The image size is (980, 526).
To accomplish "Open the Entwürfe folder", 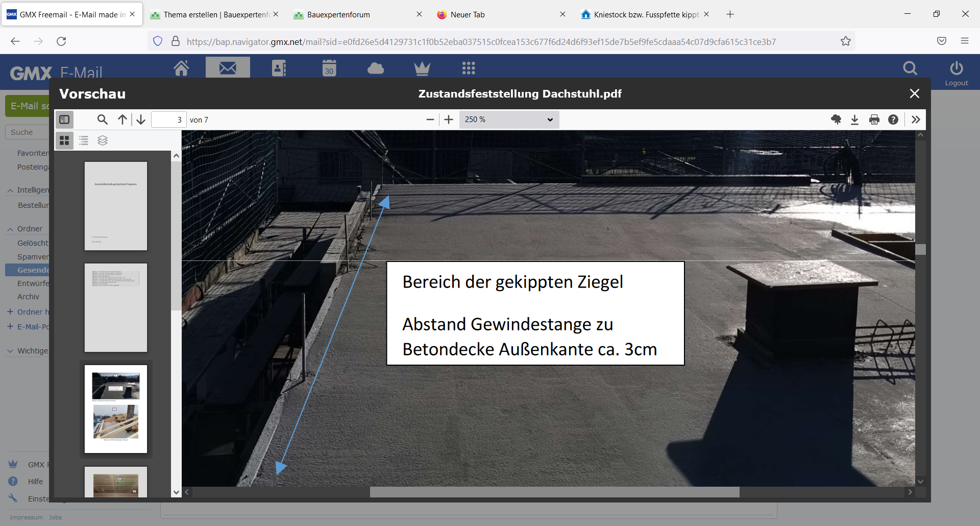I will pyautogui.click(x=33, y=283).
